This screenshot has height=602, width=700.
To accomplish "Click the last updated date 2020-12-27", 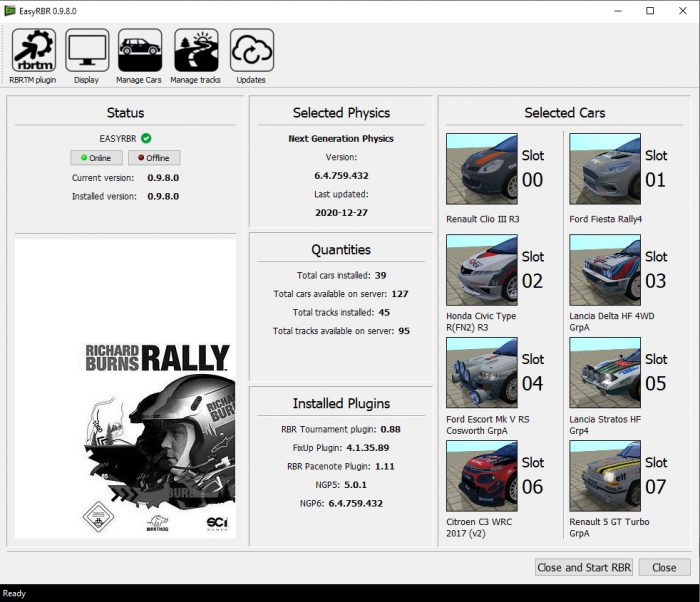I will click(x=341, y=213).
